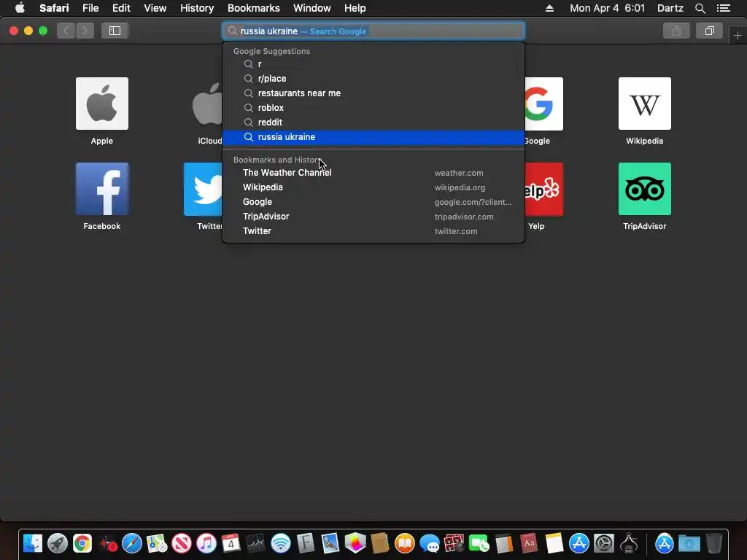Open FaceTime from the Dock
This screenshot has height=560, width=747.
479,543
